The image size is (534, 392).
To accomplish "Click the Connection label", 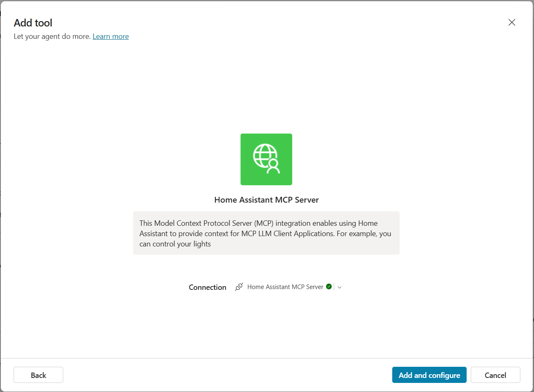I will tap(207, 287).
